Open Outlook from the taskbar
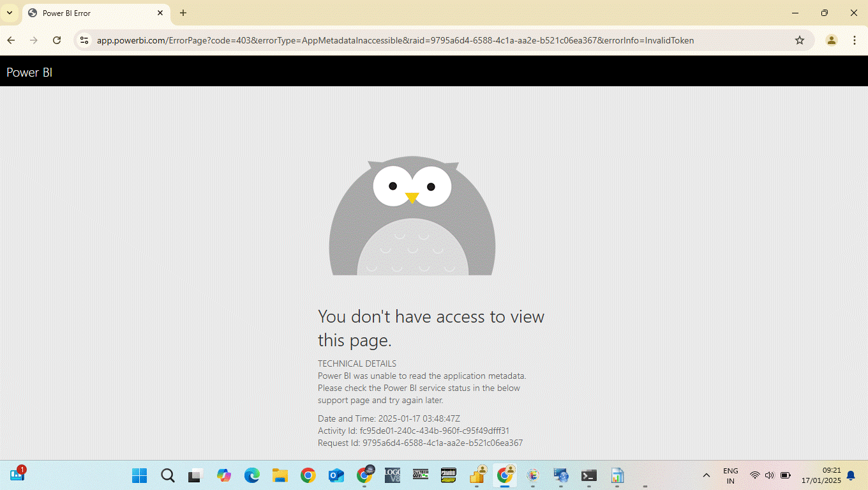 (x=336, y=475)
